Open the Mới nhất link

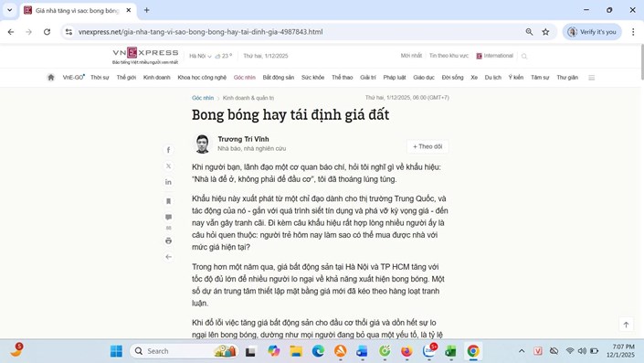[x=411, y=56]
